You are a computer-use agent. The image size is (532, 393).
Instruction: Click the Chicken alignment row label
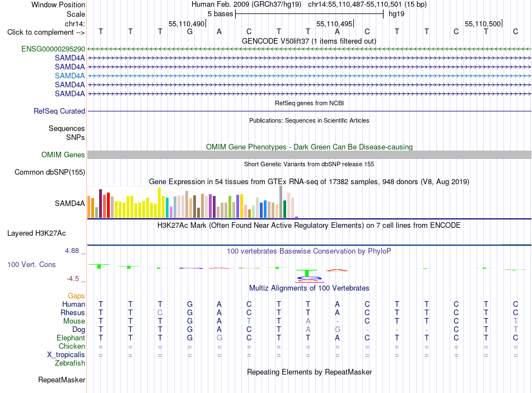72,346
